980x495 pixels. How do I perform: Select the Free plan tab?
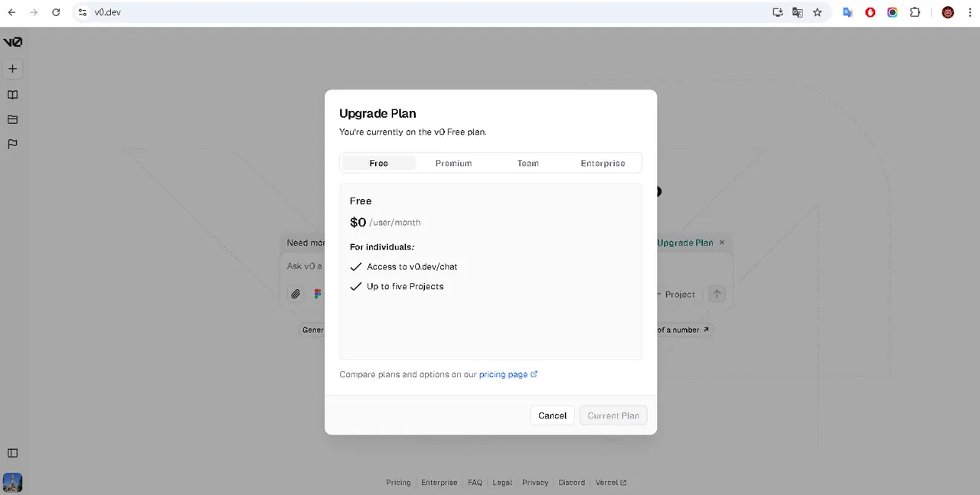pos(379,163)
